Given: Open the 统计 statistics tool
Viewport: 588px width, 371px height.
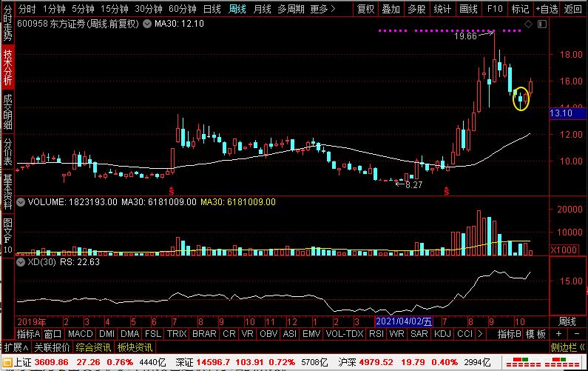Looking at the screenshot, I should [442, 9].
